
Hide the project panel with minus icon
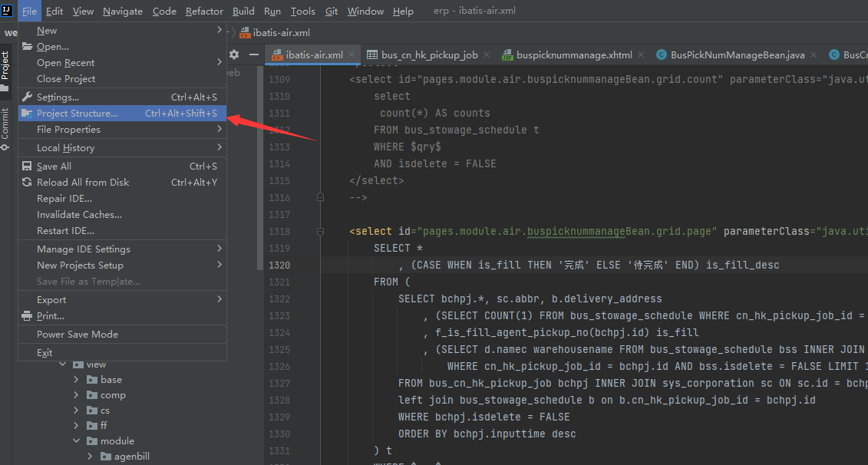[x=253, y=54]
